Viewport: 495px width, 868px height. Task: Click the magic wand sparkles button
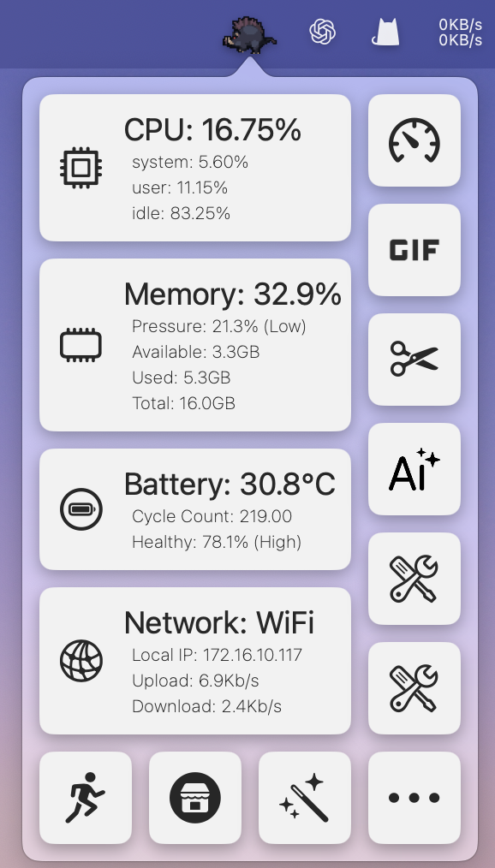click(305, 798)
